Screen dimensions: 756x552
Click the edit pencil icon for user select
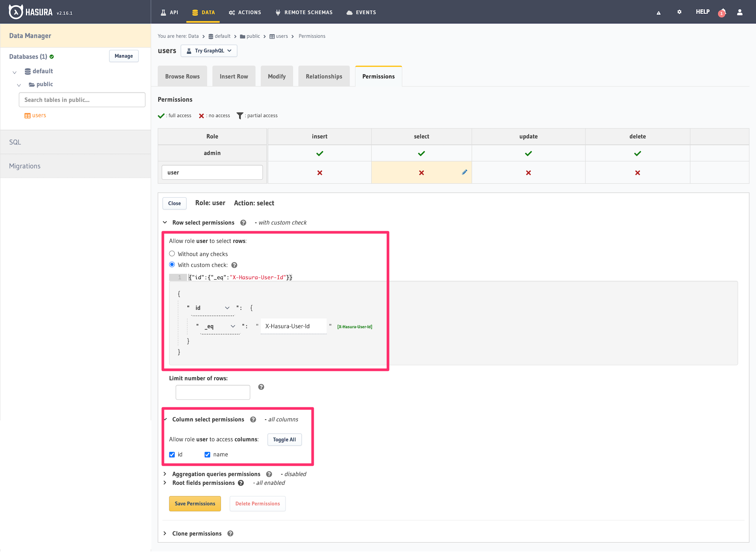(464, 172)
